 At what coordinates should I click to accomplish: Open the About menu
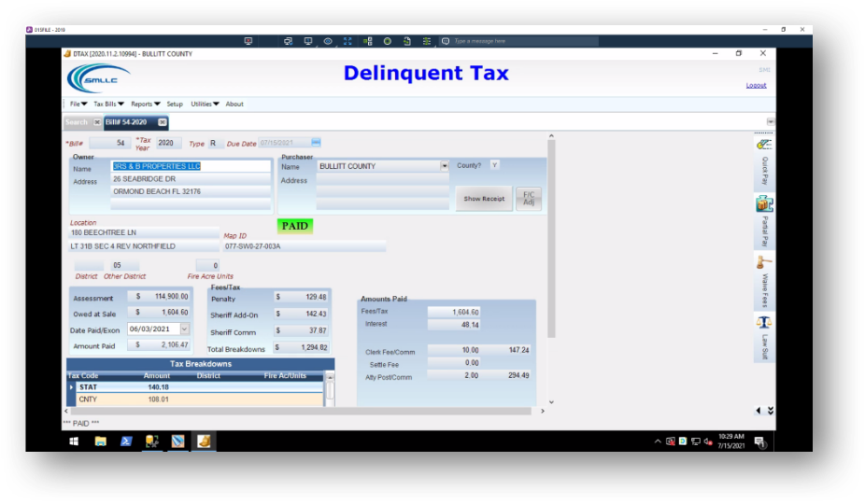click(234, 104)
